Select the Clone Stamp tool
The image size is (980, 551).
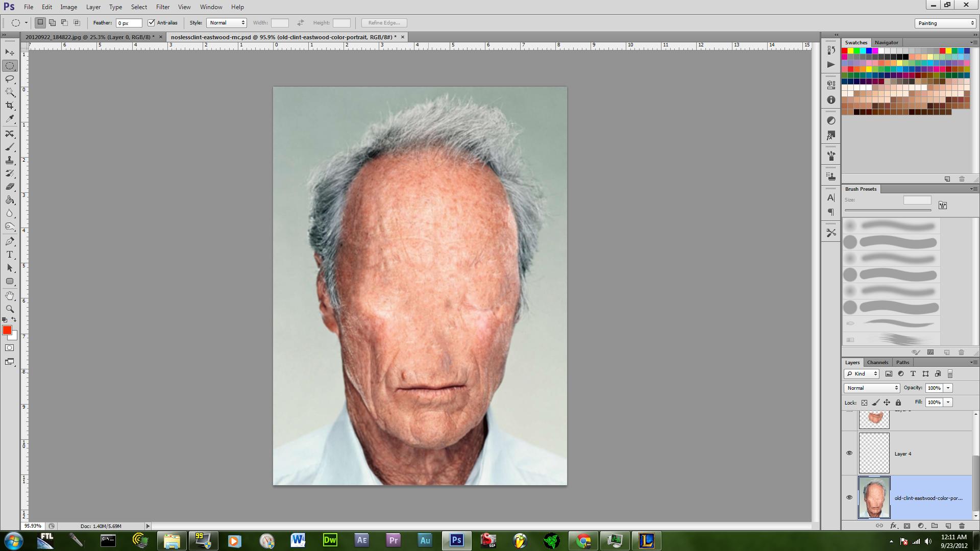coord(10,160)
